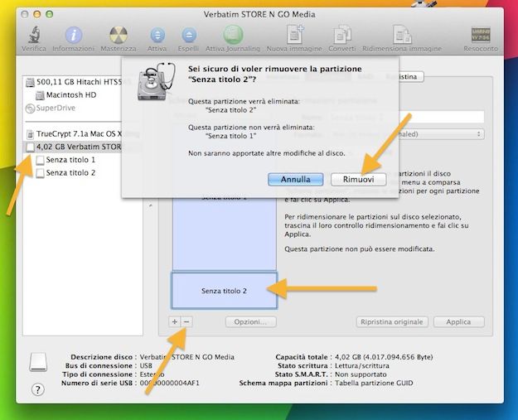Click the Masterizza burn icon
Viewport: 518px width, 420px height.
[119, 35]
